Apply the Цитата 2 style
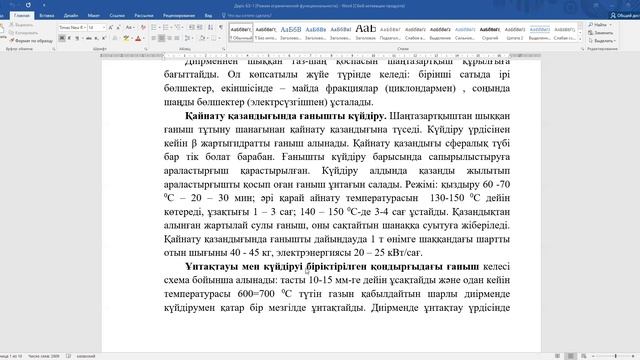The height and width of the screenshot is (360, 640). [515, 32]
